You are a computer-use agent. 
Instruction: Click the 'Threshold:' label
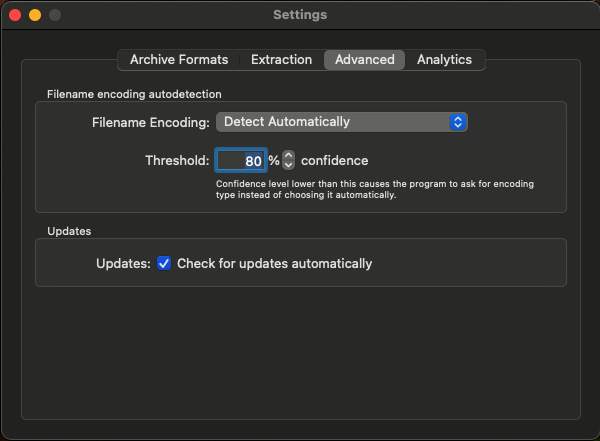177,160
